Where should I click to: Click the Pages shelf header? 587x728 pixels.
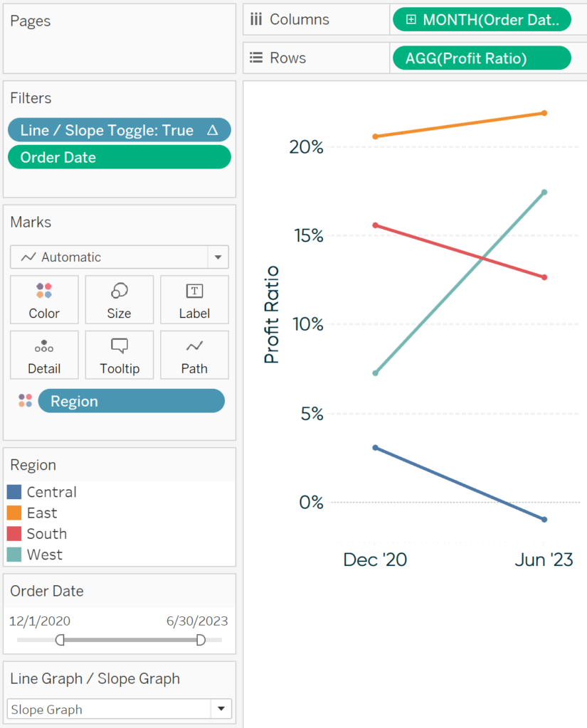click(30, 21)
